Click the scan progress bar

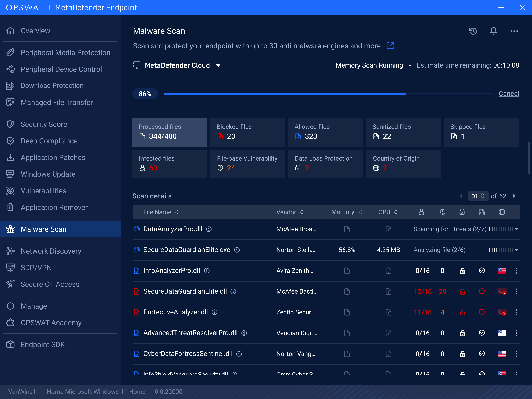tap(328, 94)
